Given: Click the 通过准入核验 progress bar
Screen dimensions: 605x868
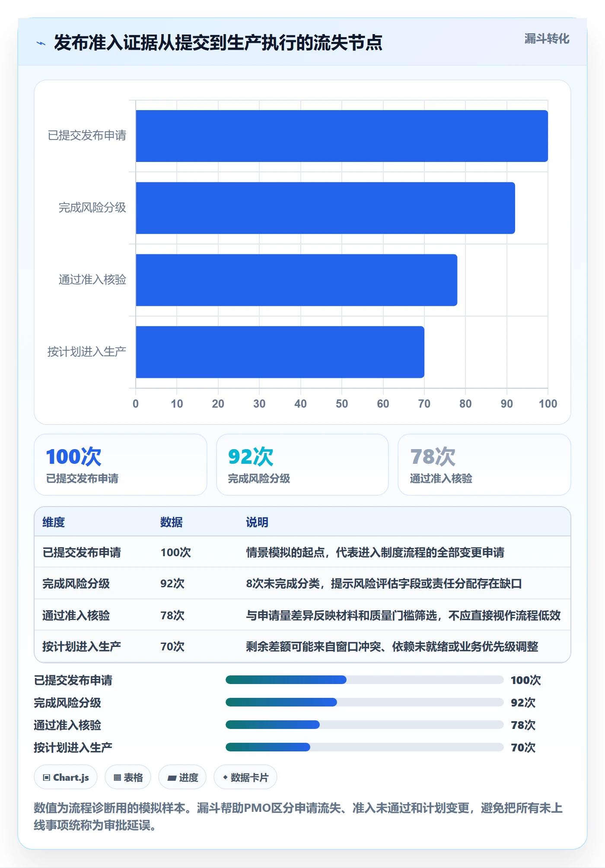Looking at the screenshot, I should tap(365, 725).
